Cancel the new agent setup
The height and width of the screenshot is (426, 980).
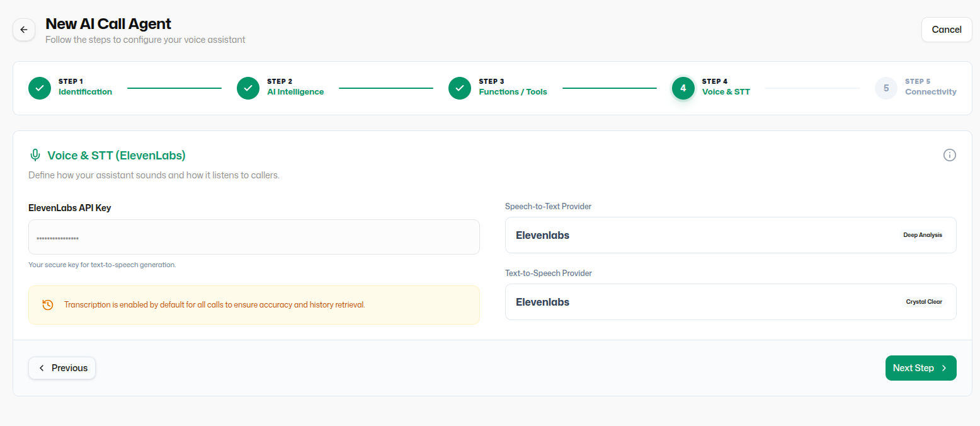[947, 30]
